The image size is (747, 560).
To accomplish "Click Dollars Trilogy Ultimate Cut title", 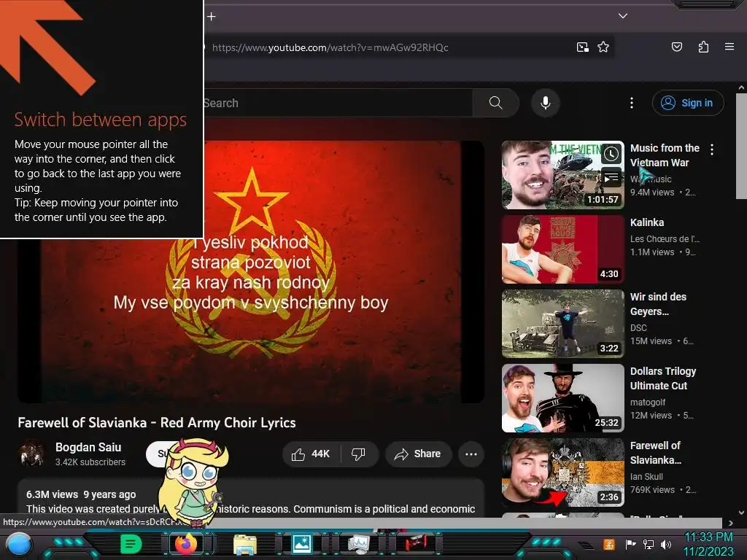I will pyautogui.click(x=663, y=378).
